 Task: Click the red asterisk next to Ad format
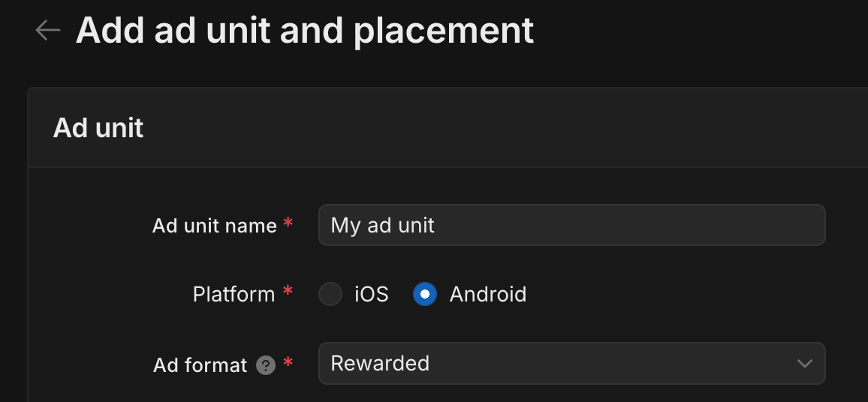point(288,364)
